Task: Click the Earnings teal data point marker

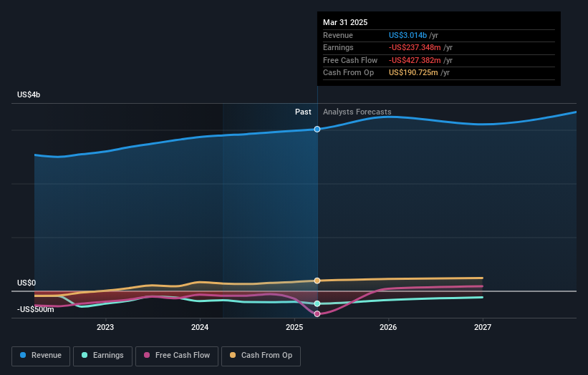Action: point(317,303)
